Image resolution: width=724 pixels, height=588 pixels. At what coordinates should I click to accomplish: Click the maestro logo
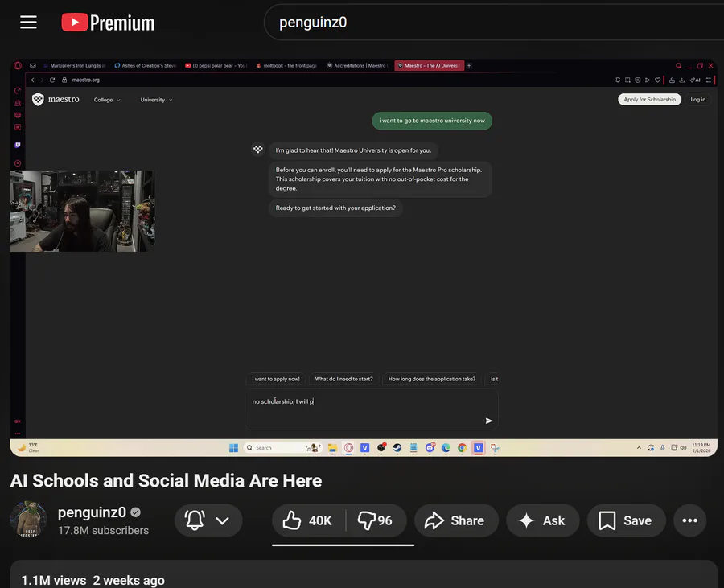tap(56, 99)
